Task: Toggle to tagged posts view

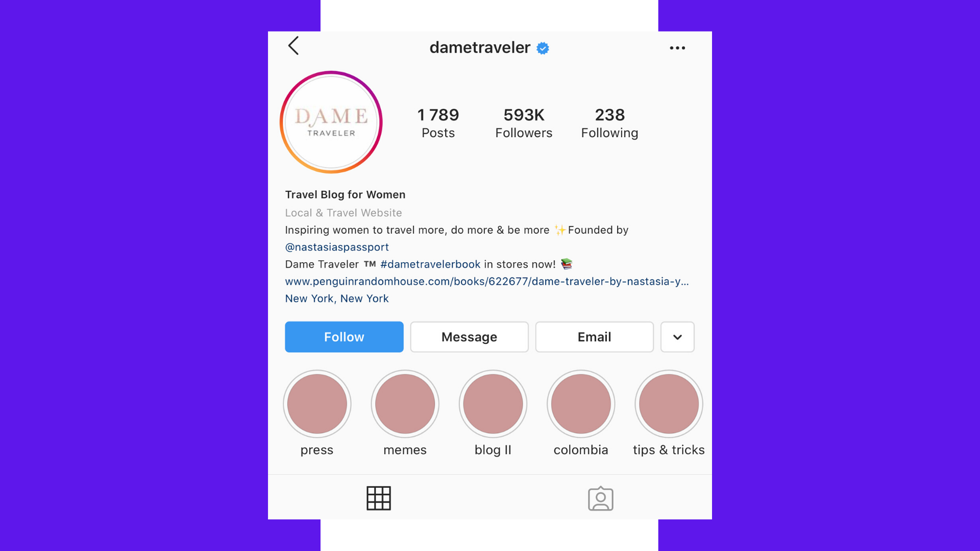Action: click(x=599, y=499)
